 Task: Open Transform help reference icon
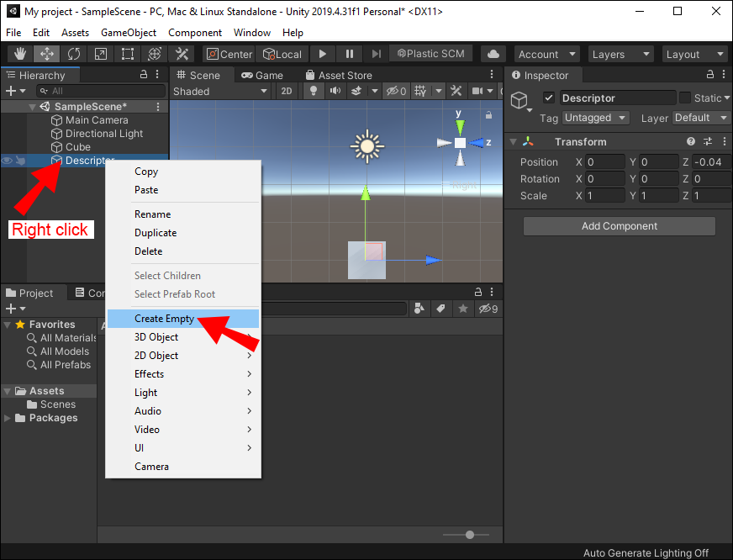click(x=691, y=141)
